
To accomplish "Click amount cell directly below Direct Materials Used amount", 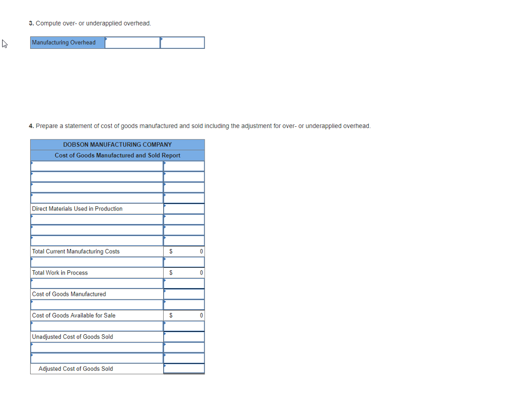I will coord(184,219).
